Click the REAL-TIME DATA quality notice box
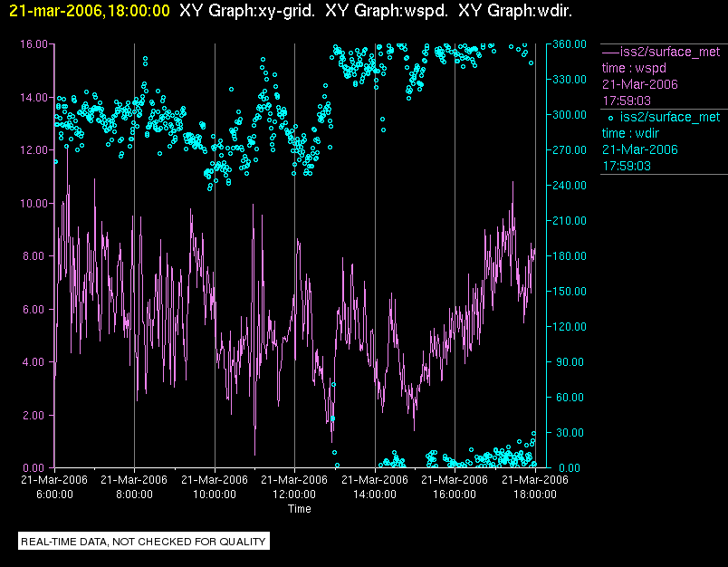This screenshot has height=567, width=728. point(144,542)
